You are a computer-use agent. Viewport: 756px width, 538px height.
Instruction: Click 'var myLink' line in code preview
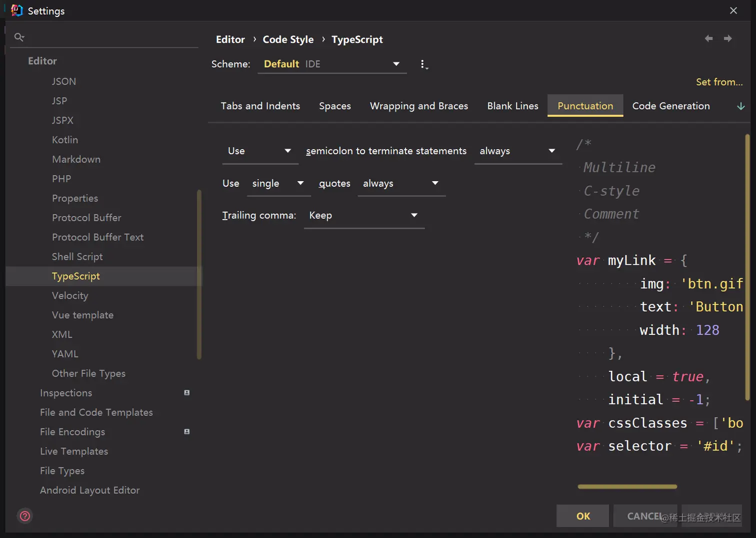click(x=632, y=261)
